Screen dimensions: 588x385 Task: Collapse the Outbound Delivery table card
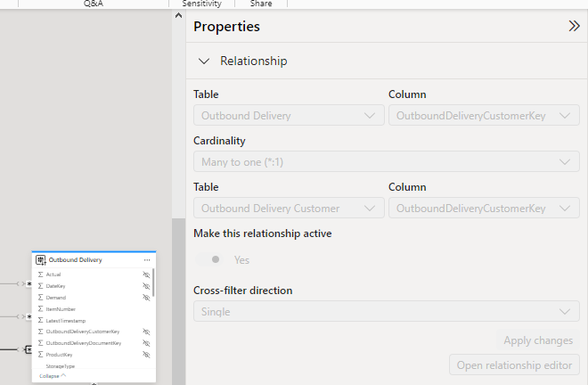point(53,375)
